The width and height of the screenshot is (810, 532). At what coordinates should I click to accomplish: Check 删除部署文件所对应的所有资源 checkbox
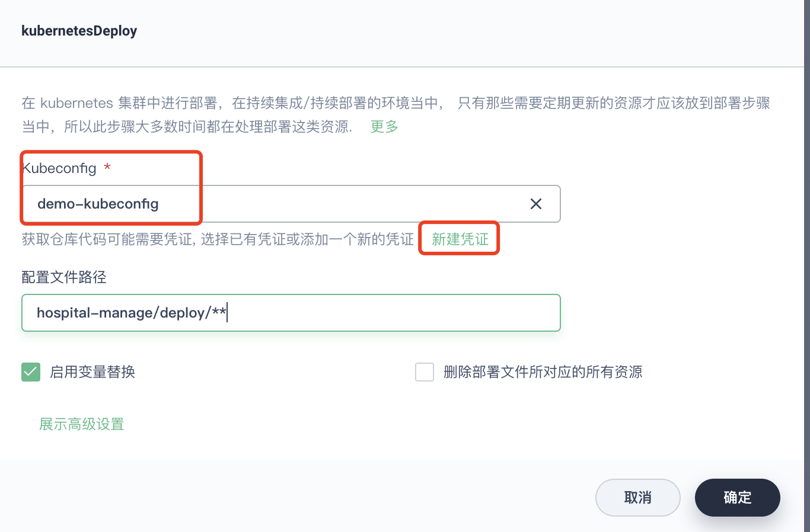tap(425, 372)
